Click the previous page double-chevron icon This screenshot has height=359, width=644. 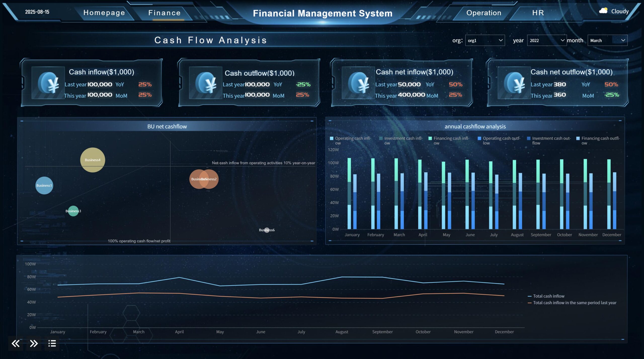[16, 343]
